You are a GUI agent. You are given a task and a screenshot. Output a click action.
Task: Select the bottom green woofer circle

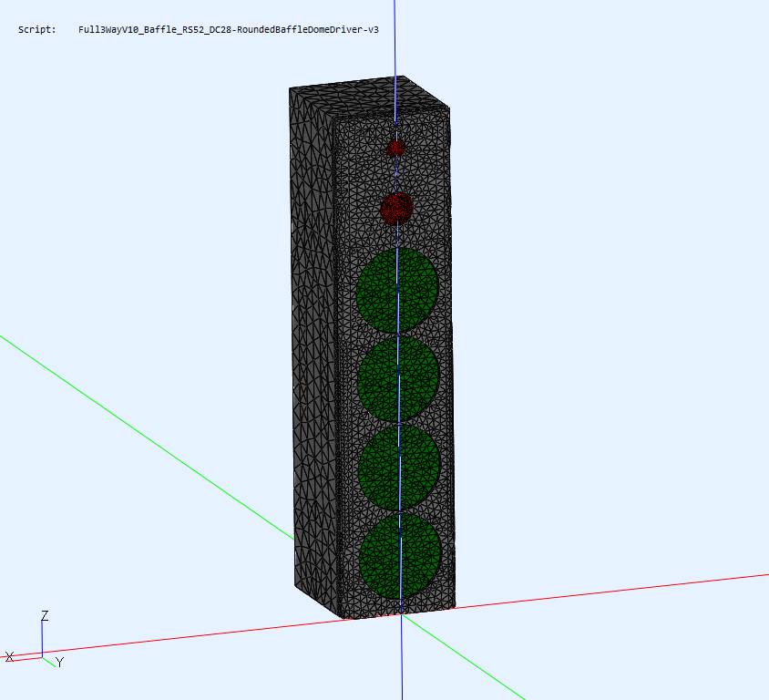(x=400, y=556)
